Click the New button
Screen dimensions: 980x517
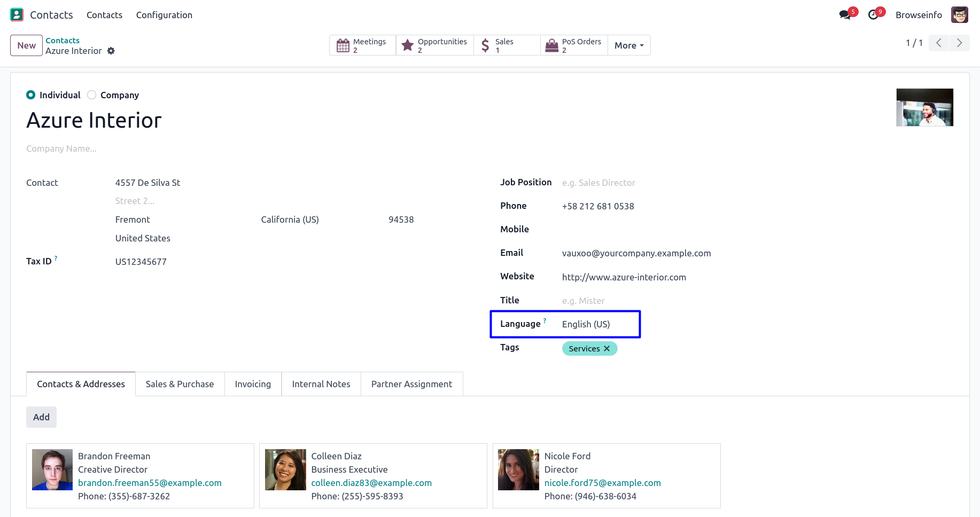click(x=26, y=45)
